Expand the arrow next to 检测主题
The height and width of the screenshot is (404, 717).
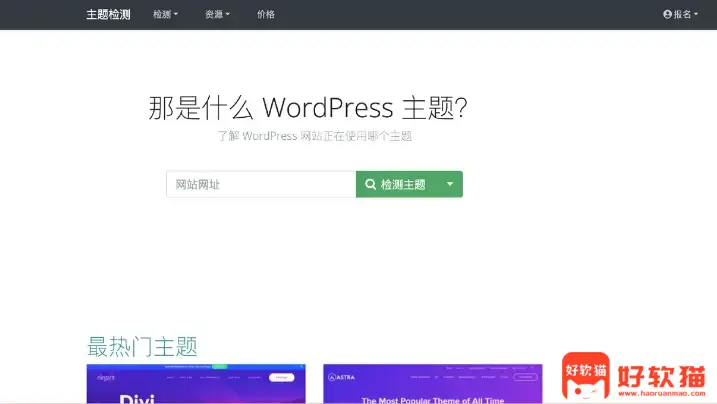(450, 184)
